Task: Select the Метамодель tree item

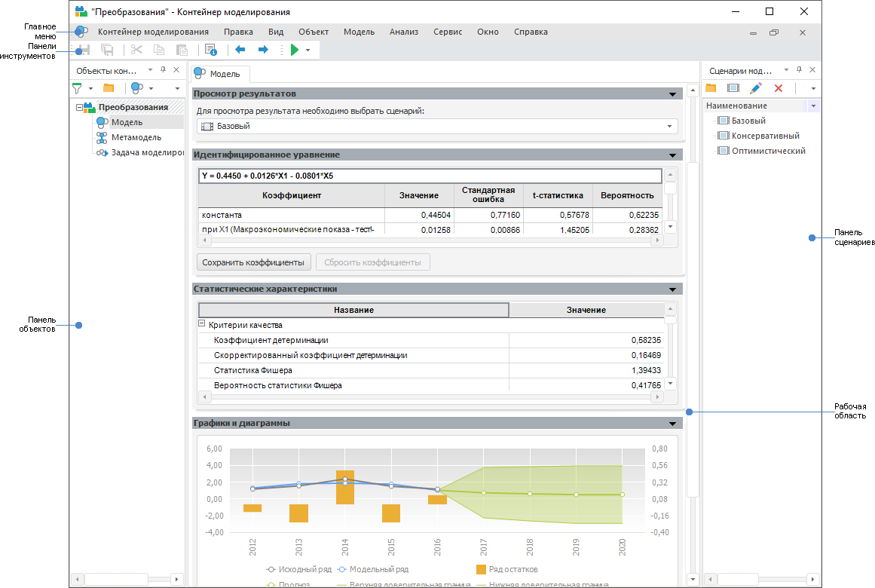Action: [136, 137]
